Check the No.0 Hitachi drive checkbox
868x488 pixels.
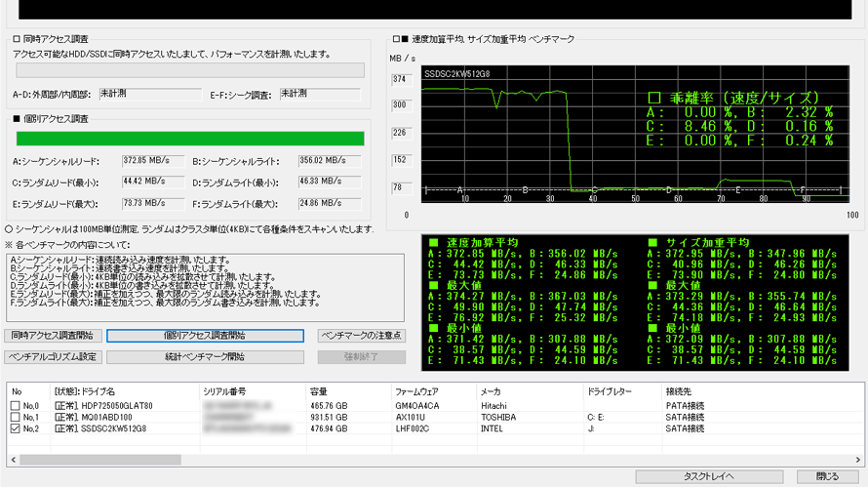[x=15, y=406]
